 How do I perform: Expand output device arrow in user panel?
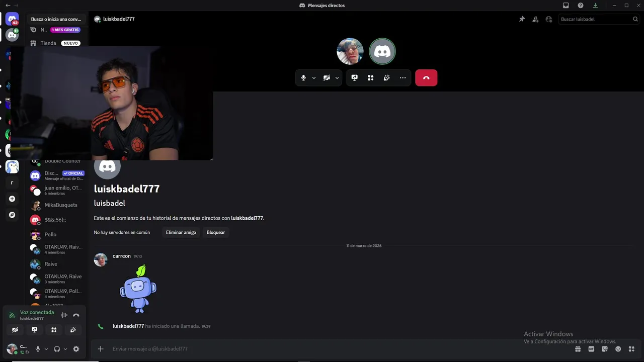click(65, 349)
